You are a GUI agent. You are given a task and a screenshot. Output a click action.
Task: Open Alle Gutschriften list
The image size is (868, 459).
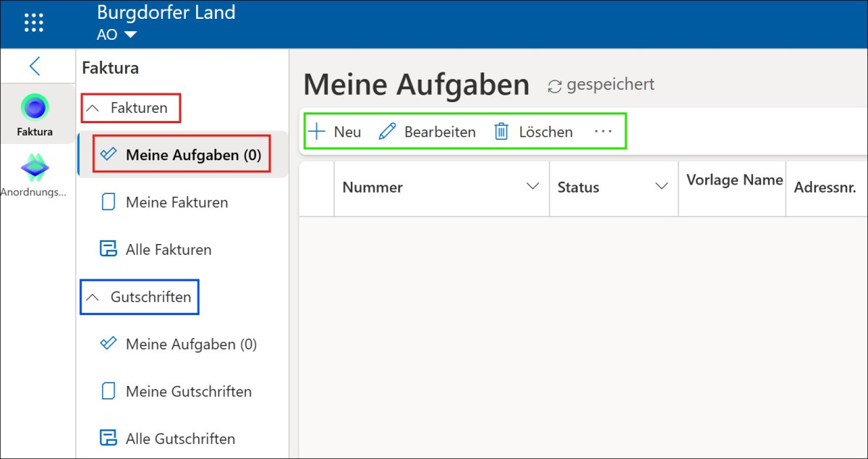tap(180, 439)
